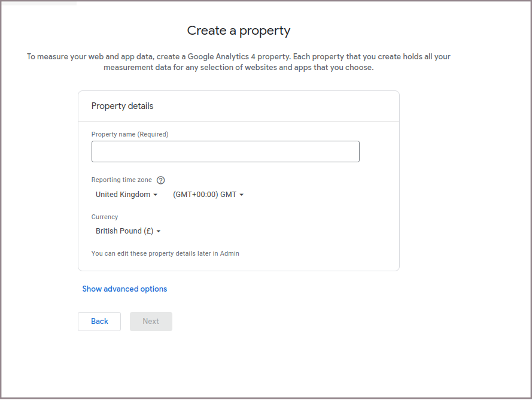Image resolution: width=532 pixels, height=400 pixels.
Task: Click the "Reporting time zone" label
Action: [x=121, y=180]
